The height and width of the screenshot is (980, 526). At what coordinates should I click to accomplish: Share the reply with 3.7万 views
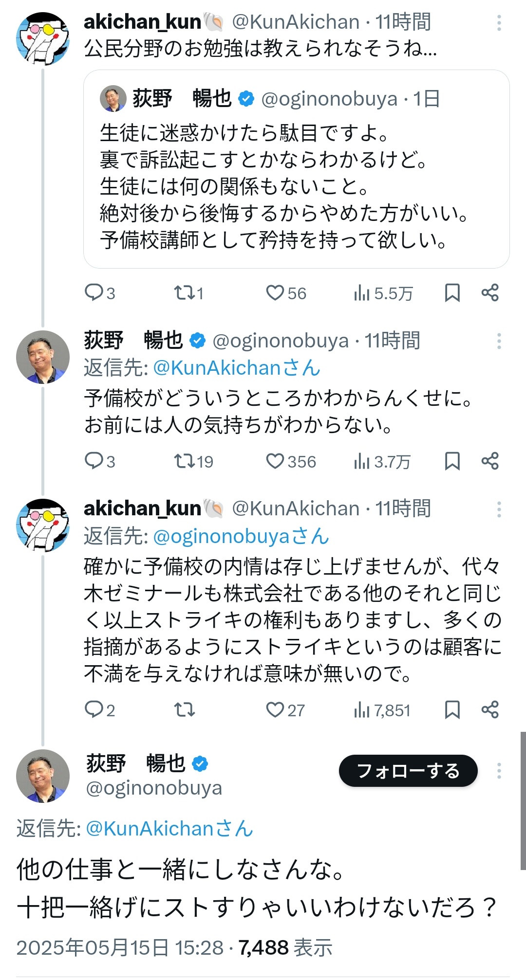point(490,461)
